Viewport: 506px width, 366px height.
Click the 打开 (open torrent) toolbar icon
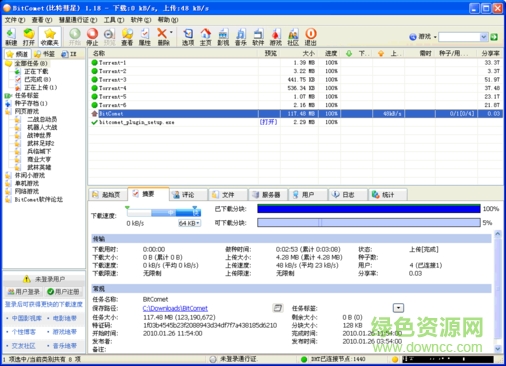(x=29, y=37)
